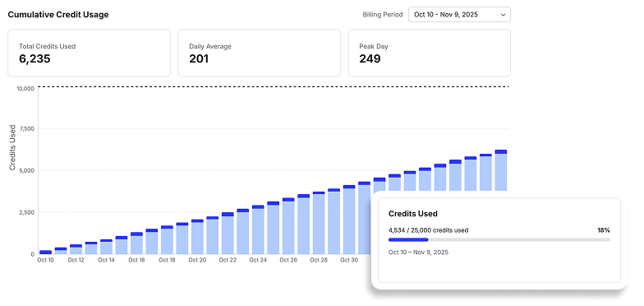Click the '7,500' y-axis label

(28, 128)
